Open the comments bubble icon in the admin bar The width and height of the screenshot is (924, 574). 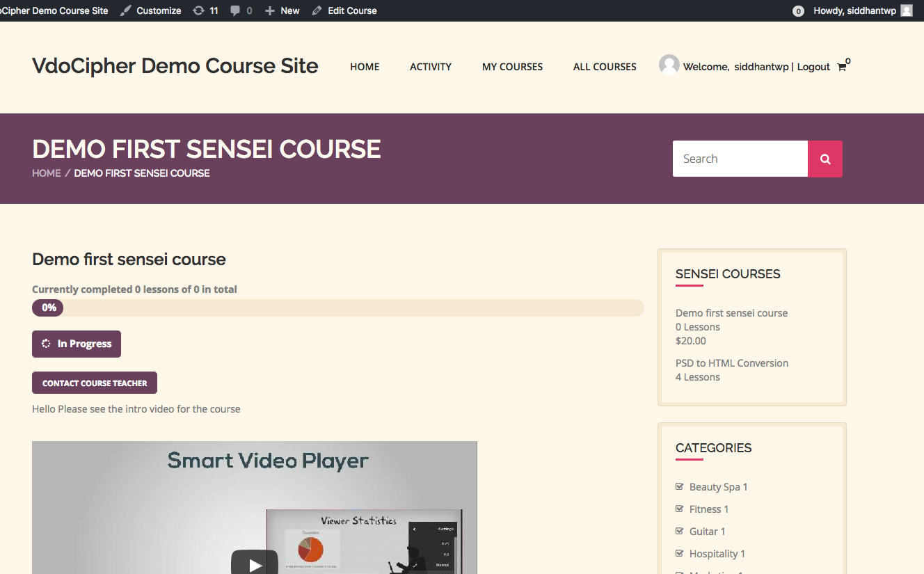(236, 10)
